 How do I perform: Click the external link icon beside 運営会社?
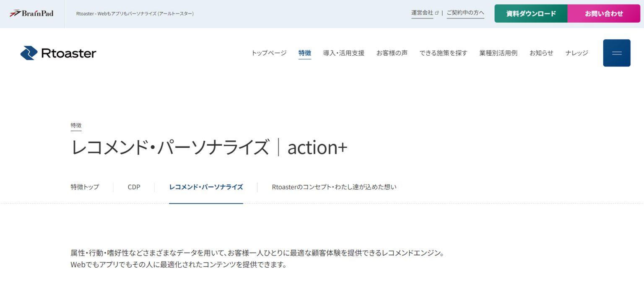pyautogui.click(x=437, y=12)
